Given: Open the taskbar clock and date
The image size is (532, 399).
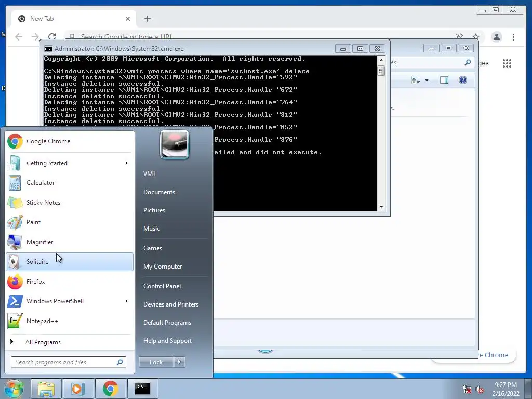Looking at the screenshot, I should 506,389.
